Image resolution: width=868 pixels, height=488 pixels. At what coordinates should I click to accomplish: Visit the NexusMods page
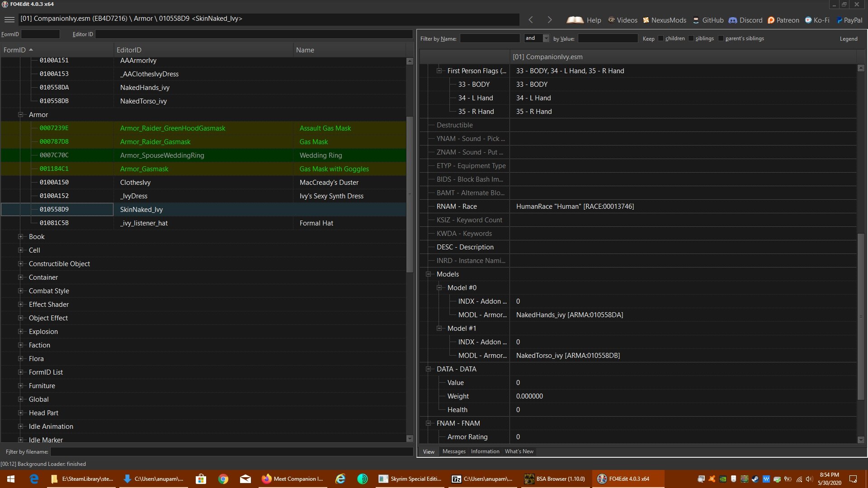tap(665, 20)
